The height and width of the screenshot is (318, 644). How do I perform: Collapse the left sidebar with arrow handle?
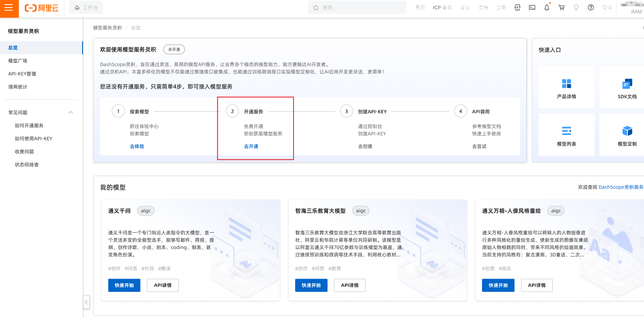pyautogui.click(x=86, y=302)
